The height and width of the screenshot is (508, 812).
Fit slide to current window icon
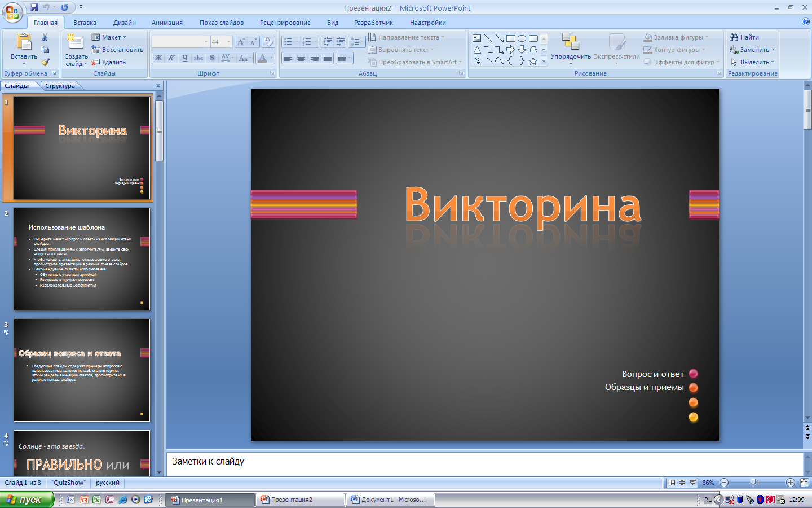tap(805, 483)
